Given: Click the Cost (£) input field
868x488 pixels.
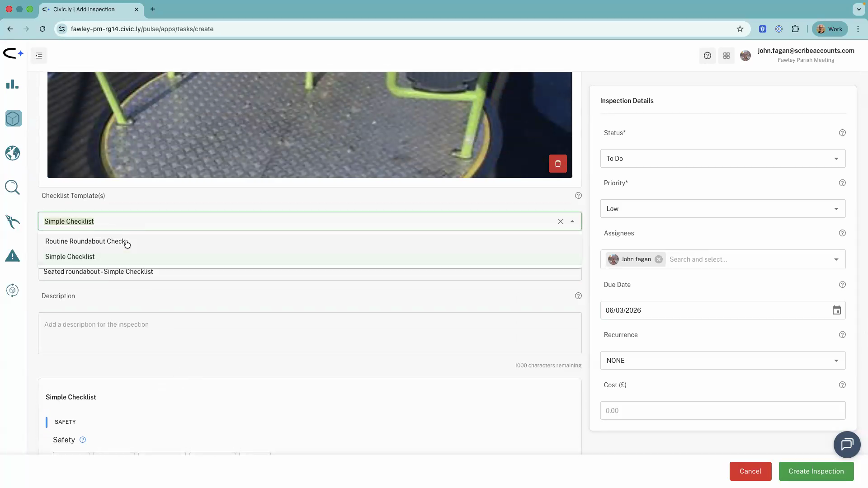Looking at the screenshot, I should (x=722, y=411).
